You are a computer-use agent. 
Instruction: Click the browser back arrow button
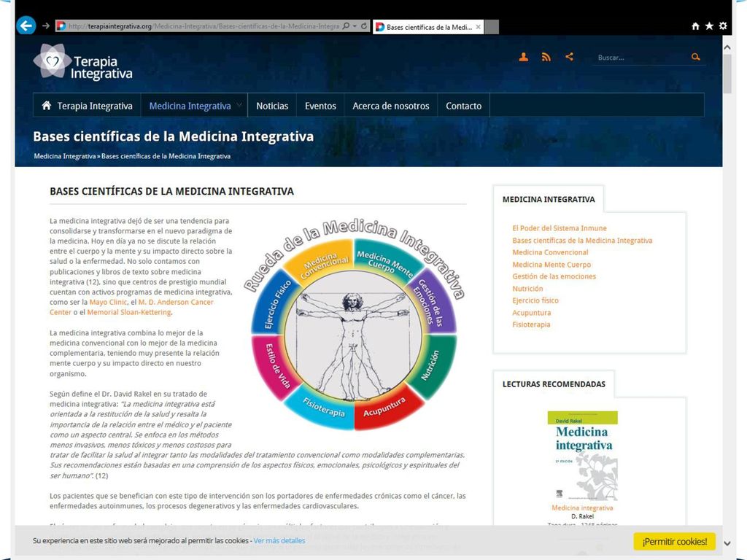[26, 26]
